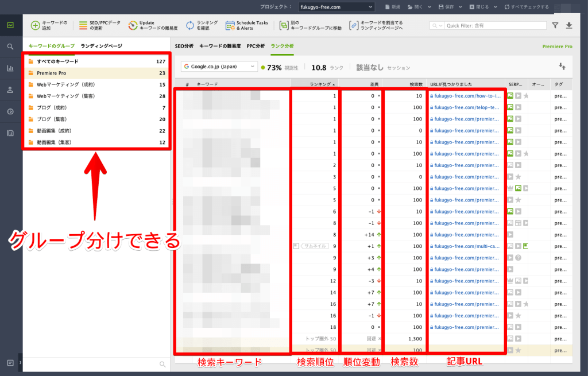The image size is (588, 376).
Task: Click ランキングを確認 refresh button
Action: (x=202, y=25)
